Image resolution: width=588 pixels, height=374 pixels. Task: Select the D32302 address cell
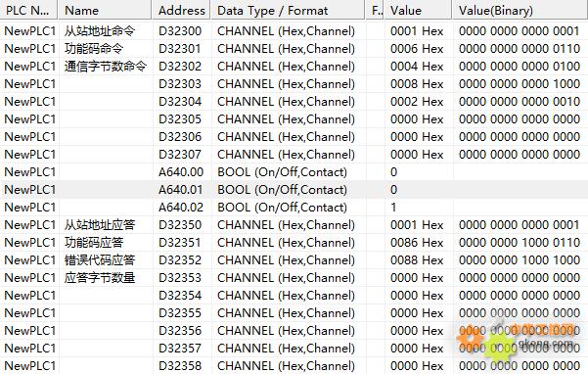(180, 67)
